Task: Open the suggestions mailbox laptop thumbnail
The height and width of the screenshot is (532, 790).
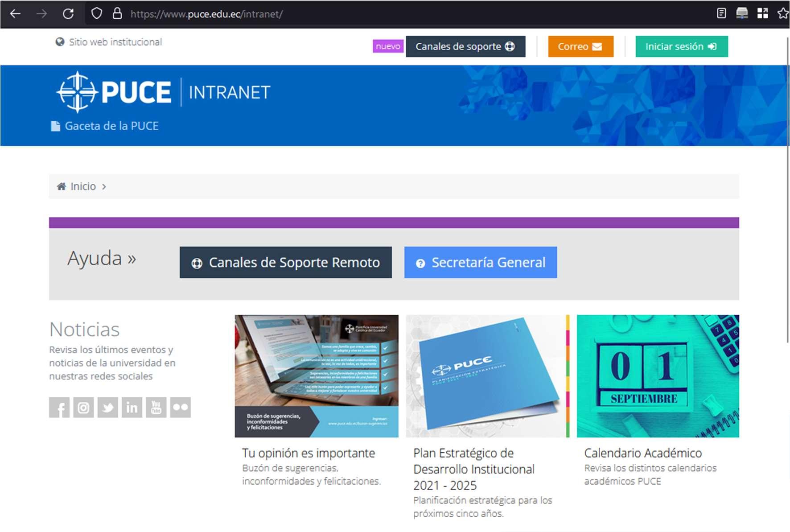Action: click(x=317, y=376)
